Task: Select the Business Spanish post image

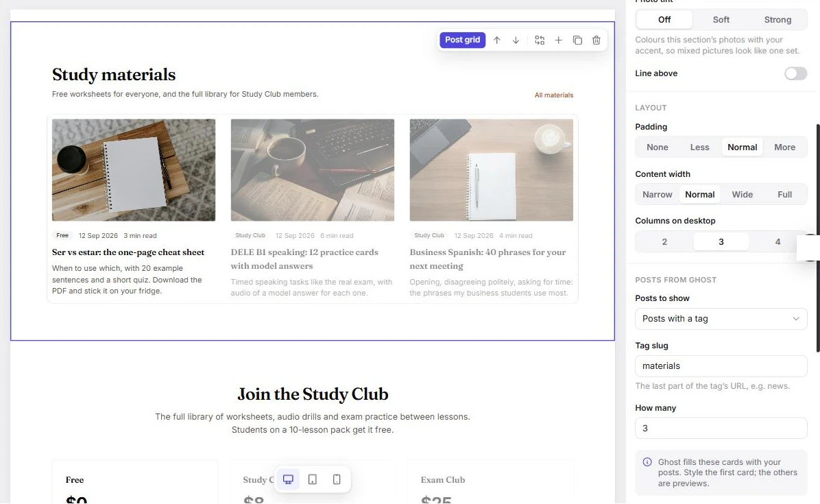Action: click(x=491, y=170)
